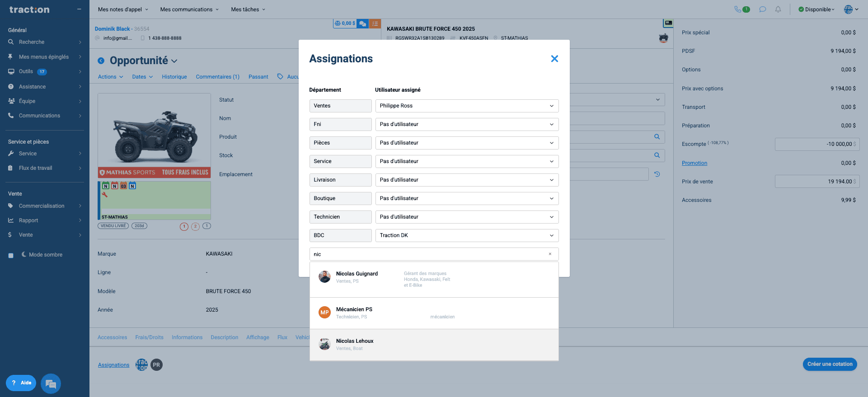Go back using the Opportunité back arrow

click(101, 61)
